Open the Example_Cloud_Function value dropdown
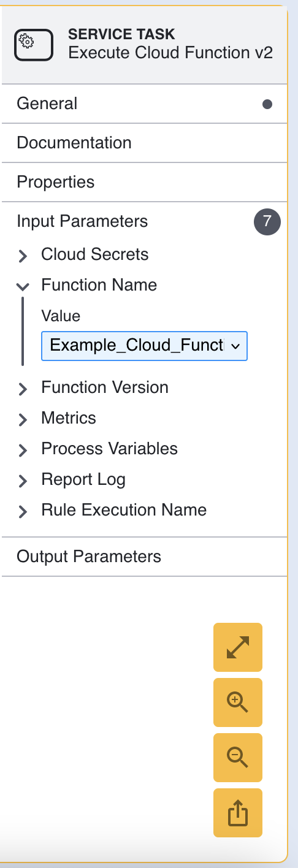 pos(144,346)
